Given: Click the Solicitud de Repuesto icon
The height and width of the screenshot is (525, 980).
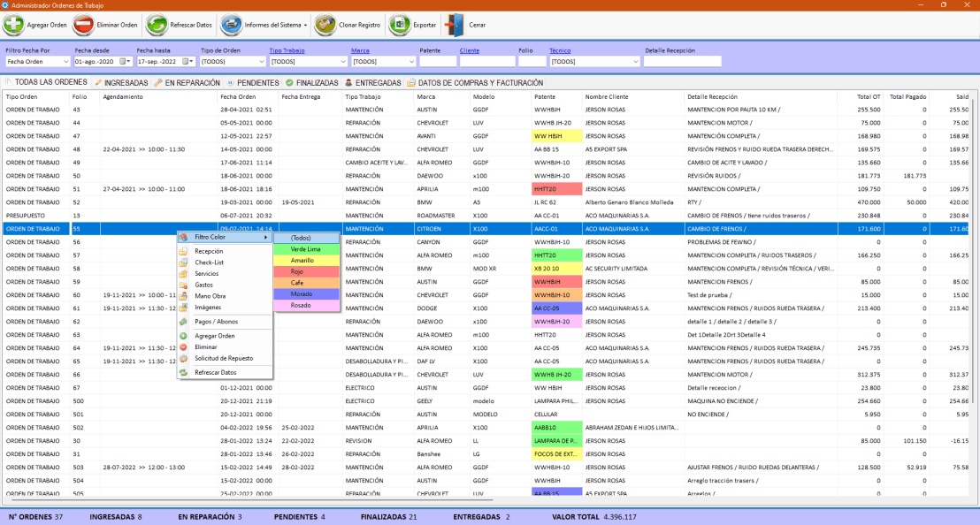Looking at the screenshot, I should coord(184,358).
